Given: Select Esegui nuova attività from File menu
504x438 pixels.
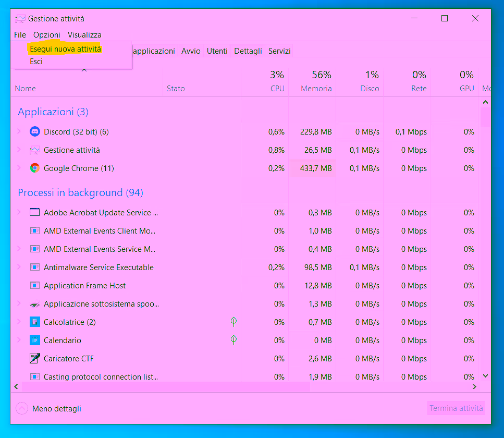Looking at the screenshot, I should coord(66,49).
